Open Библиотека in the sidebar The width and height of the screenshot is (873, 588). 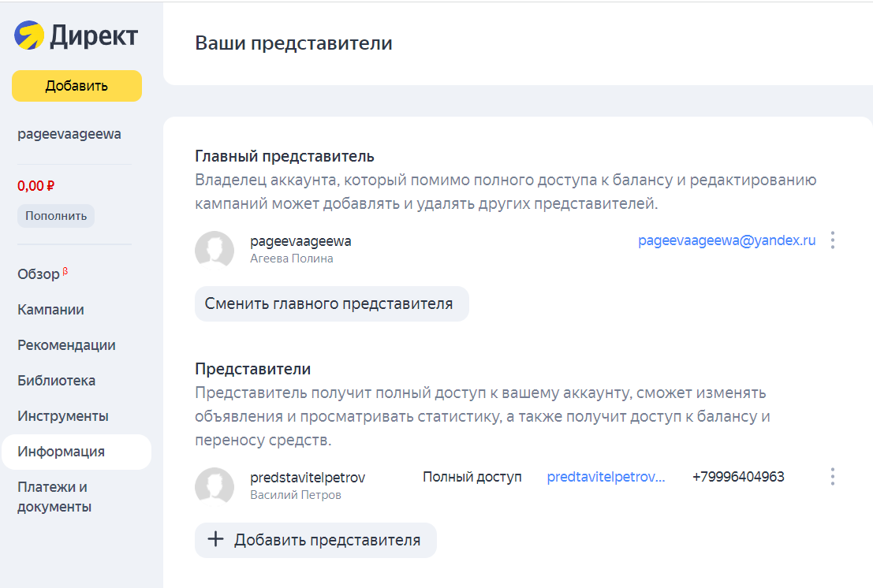[56, 381]
